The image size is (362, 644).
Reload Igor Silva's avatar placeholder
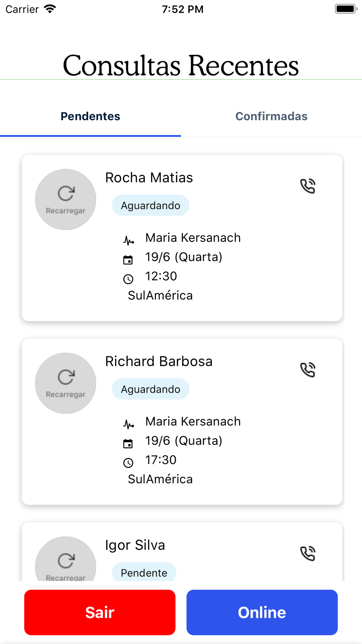click(x=66, y=559)
